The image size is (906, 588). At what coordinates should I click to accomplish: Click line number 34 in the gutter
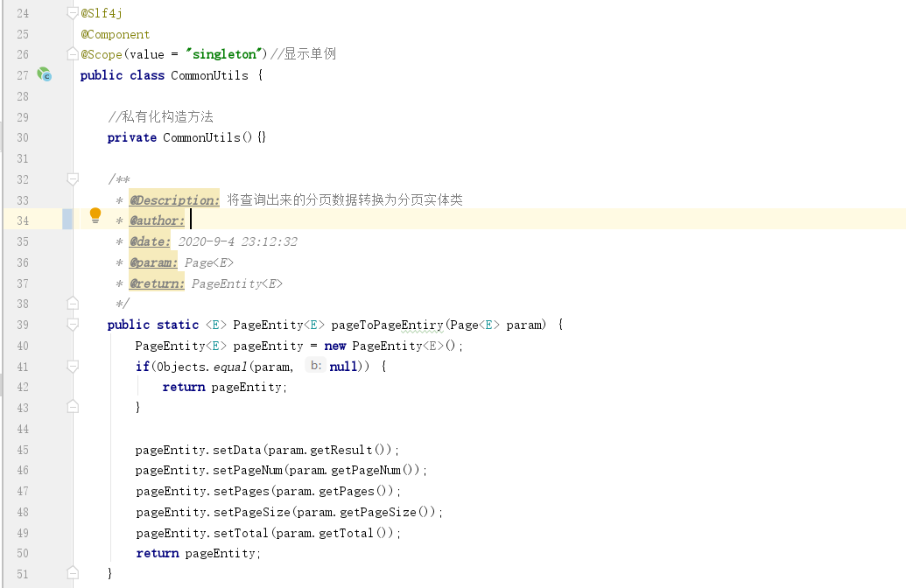point(23,220)
